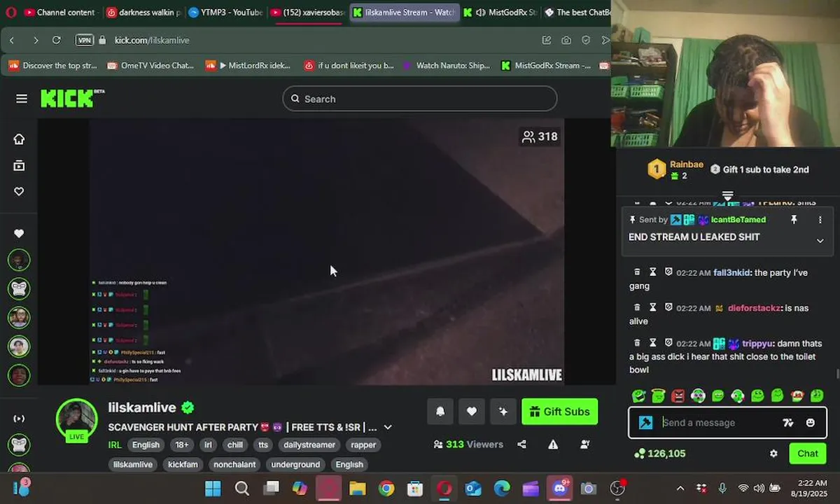This screenshot has width=840, height=504.
Task: Open the Kick sidebar hamburger menu
Action: tap(22, 99)
